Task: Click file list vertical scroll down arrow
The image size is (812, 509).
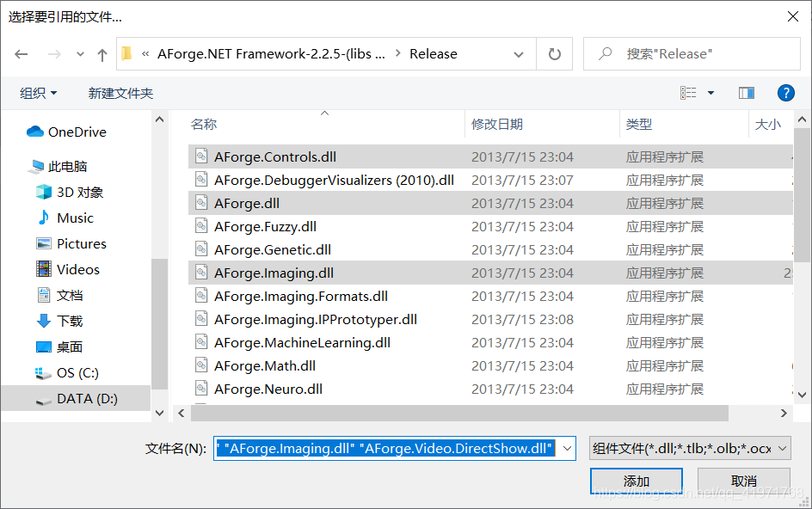Action: pyautogui.click(x=803, y=396)
